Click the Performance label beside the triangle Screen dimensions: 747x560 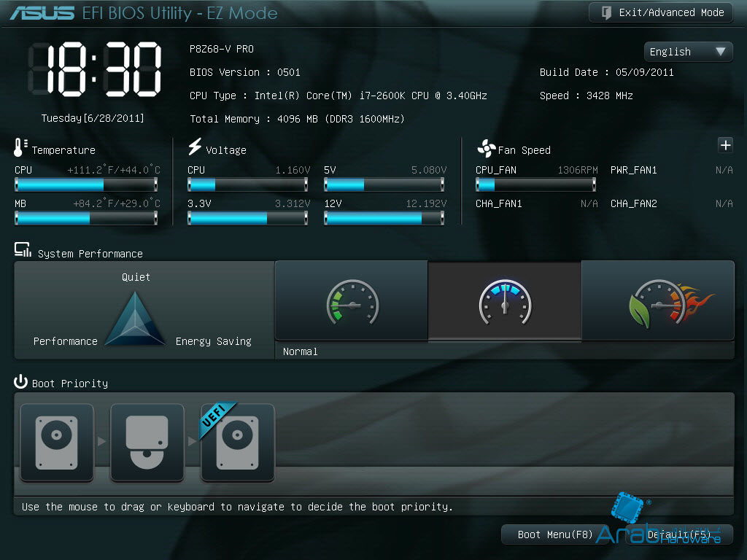pyautogui.click(x=65, y=341)
